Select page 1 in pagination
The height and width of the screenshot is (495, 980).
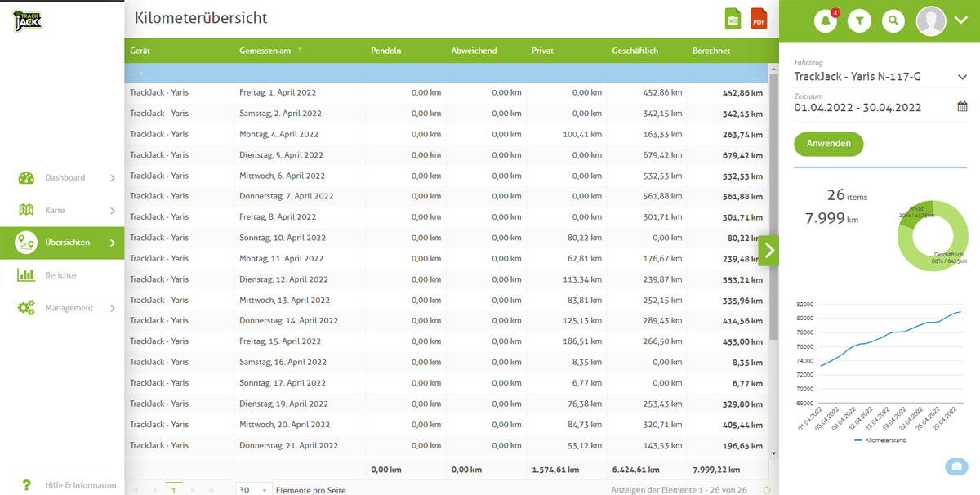173,490
